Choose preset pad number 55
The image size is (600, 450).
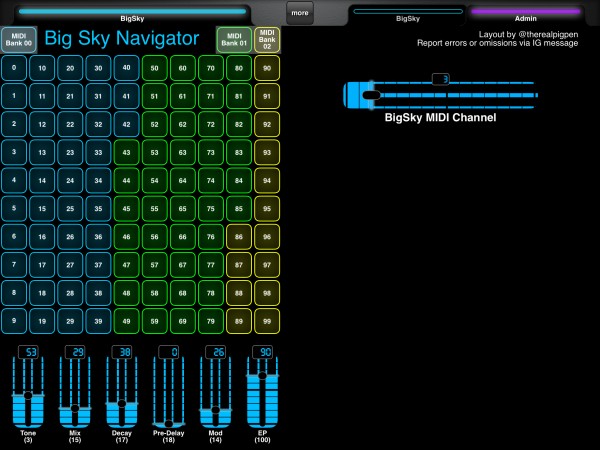pyautogui.click(x=155, y=209)
